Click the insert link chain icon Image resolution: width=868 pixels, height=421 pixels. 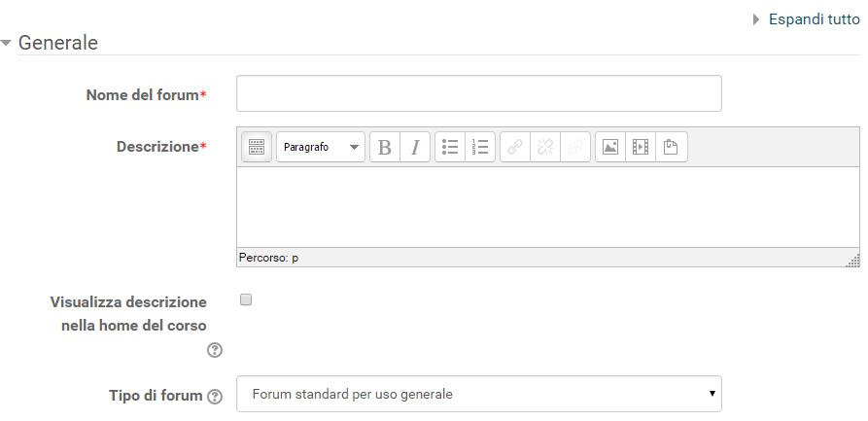pos(515,147)
